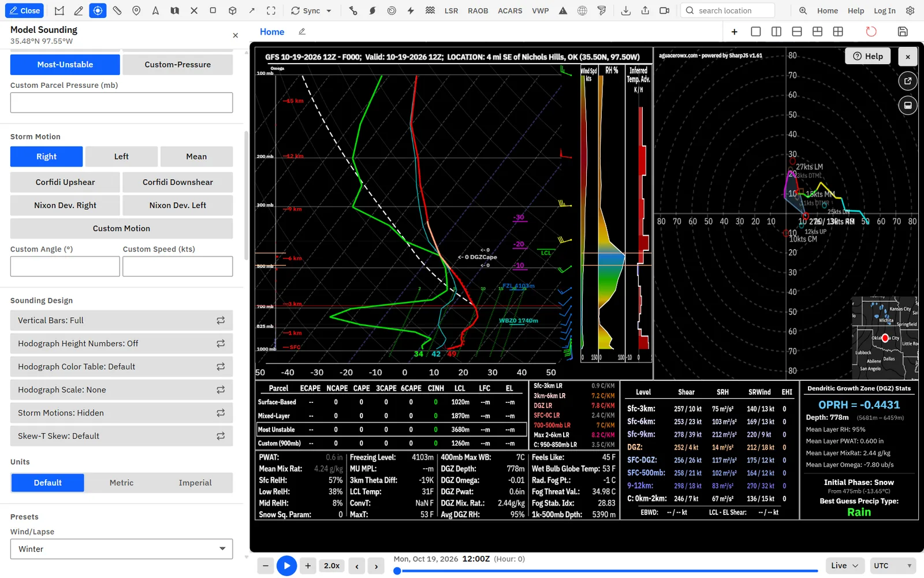Select Custom-Pressure parcel option

pyautogui.click(x=178, y=65)
